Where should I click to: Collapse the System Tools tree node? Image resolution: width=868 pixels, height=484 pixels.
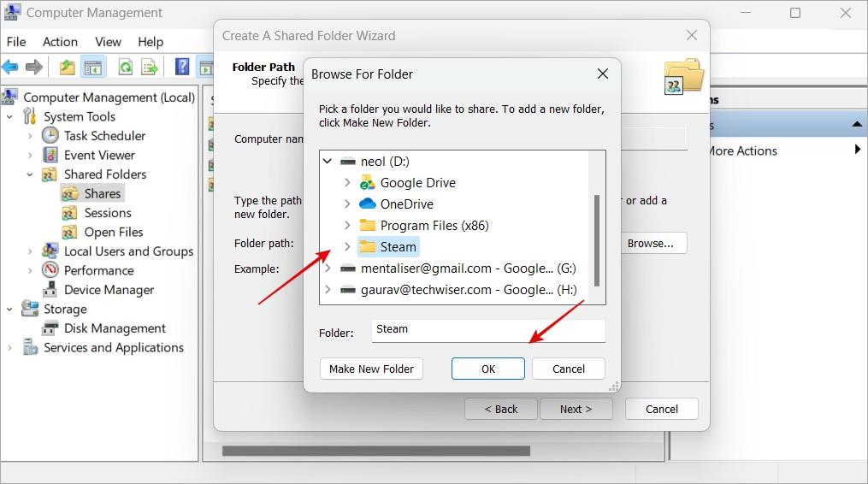pos(9,117)
